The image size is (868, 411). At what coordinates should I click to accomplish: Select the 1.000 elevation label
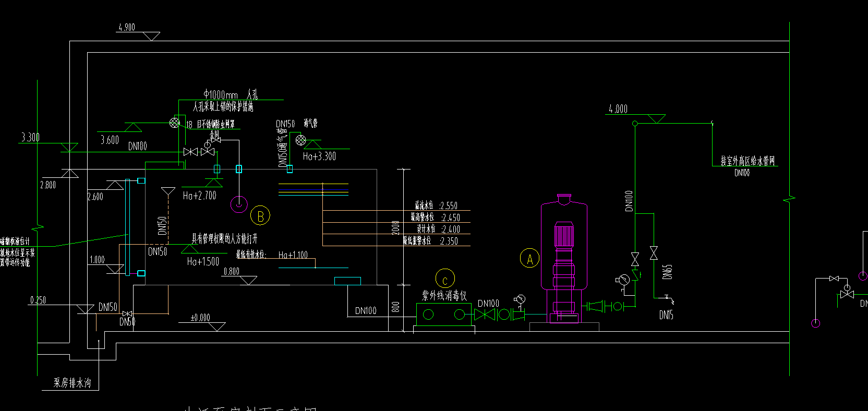point(97,259)
